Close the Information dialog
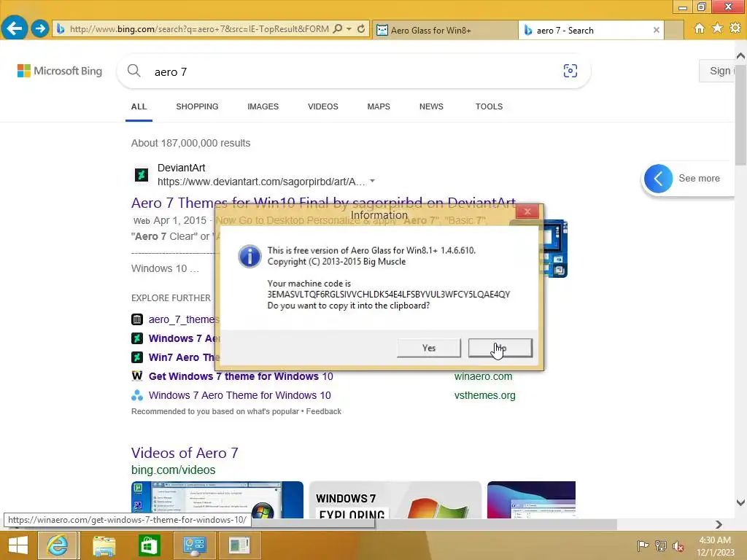Screen dimensions: 747x560 527,211
